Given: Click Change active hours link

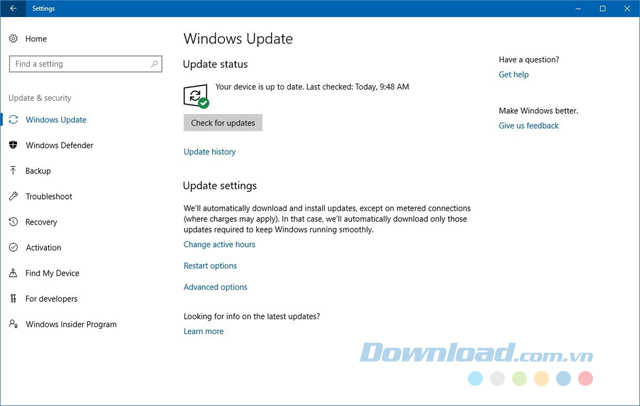Looking at the screenshot, I should (x=219, y=244).
